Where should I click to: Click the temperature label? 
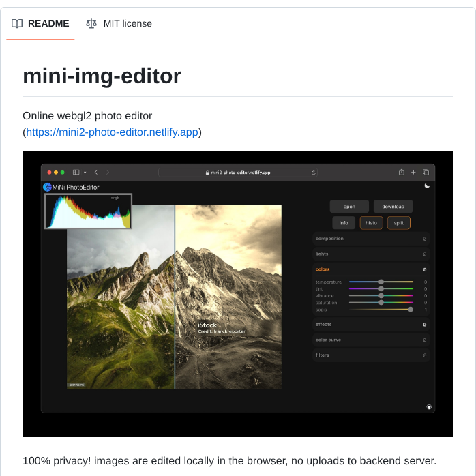(x=329, y=282)
